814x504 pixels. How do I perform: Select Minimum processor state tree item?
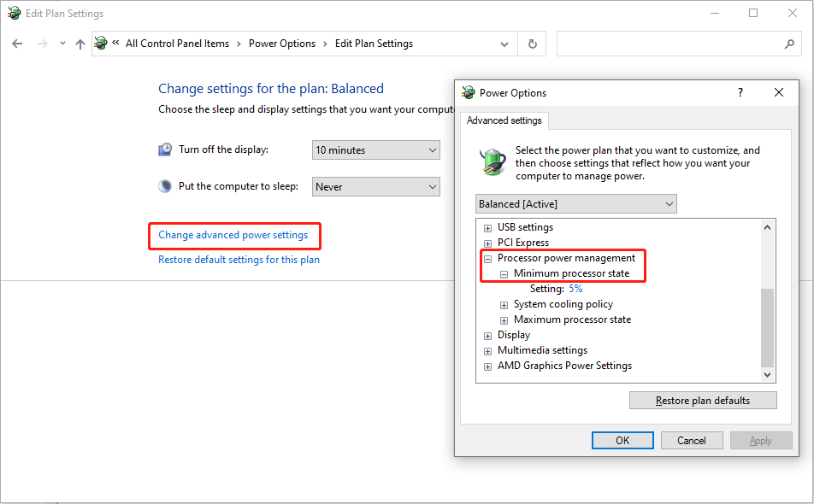tap(571, 273)
